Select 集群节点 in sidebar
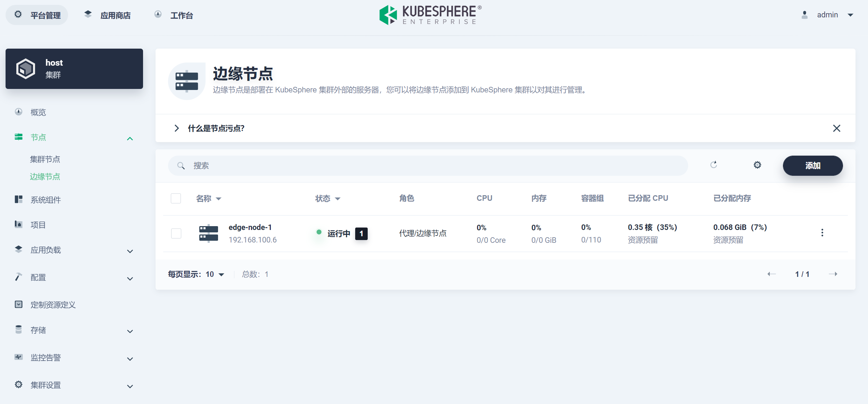Image resolution: width=868 pixels, height=404 pixels. (45, 159)
